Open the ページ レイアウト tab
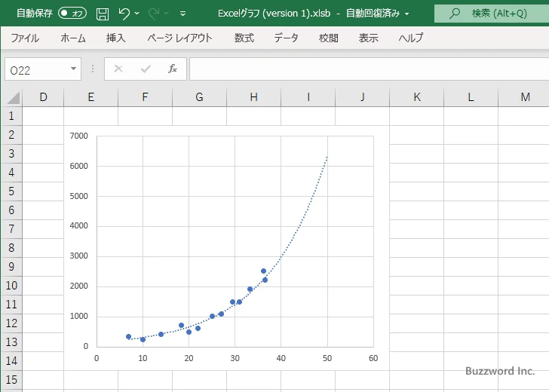 (179, 38)
